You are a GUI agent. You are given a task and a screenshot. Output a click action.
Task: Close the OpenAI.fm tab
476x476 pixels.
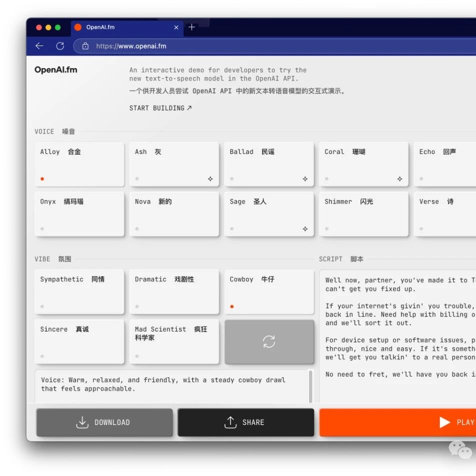click(176, 27)
